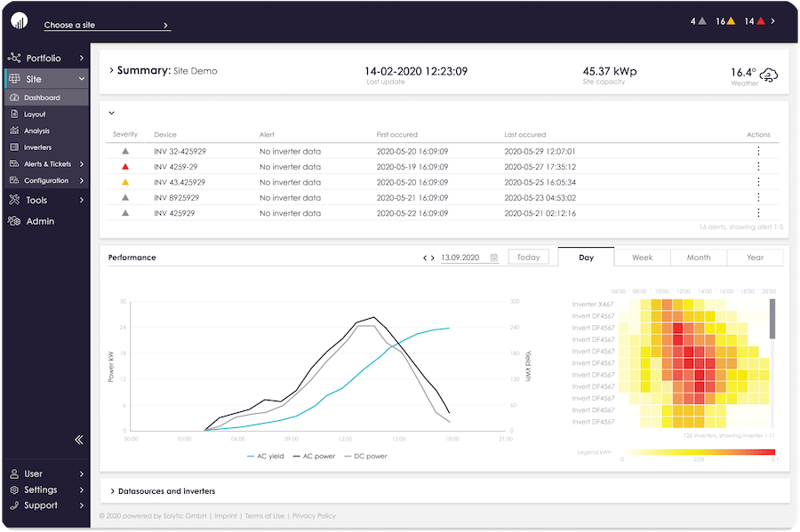Switch to the Week tab
The width and height of the screenshot is (800, 532).
pos(643,258)
